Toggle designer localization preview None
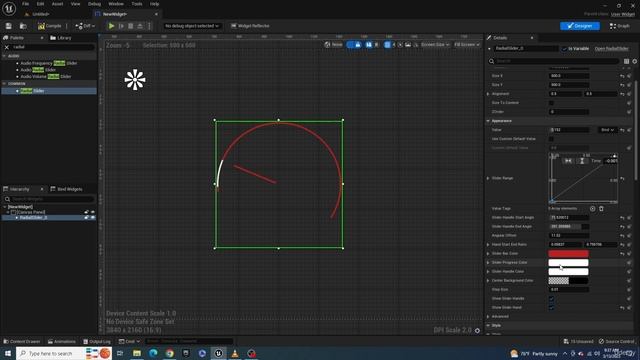 coord(333,44)
